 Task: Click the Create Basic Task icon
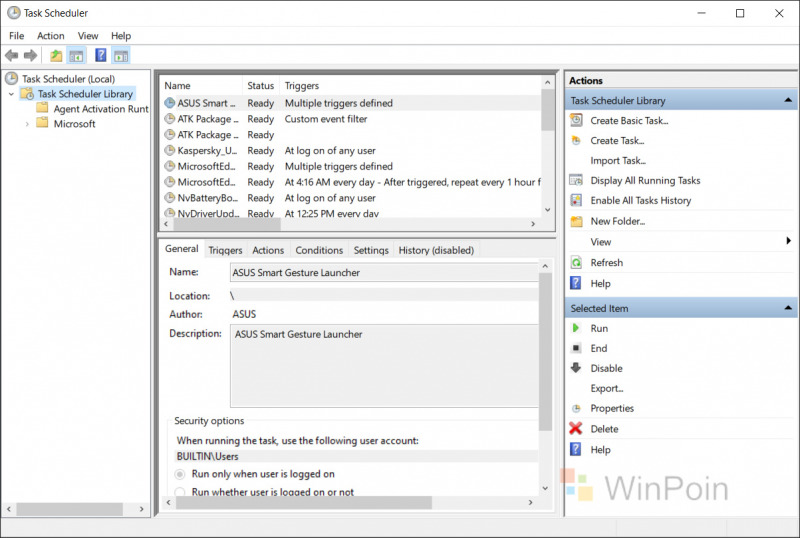[576, 120]
